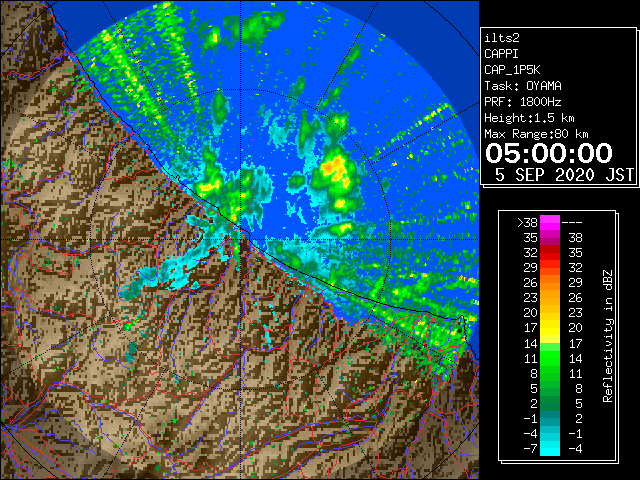Click the '5 SEP 2020 JST' date
This screenshot has height=480, width=640.
point(564,175)
